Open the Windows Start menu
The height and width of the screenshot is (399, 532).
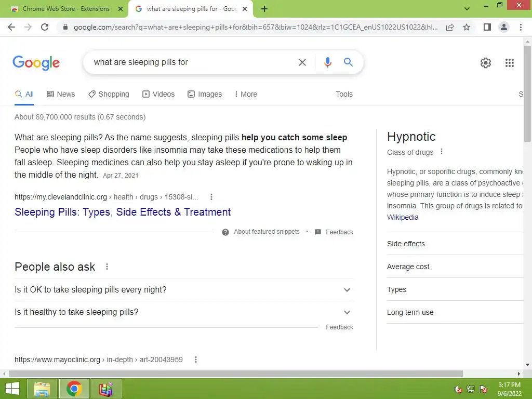(12, 389)
